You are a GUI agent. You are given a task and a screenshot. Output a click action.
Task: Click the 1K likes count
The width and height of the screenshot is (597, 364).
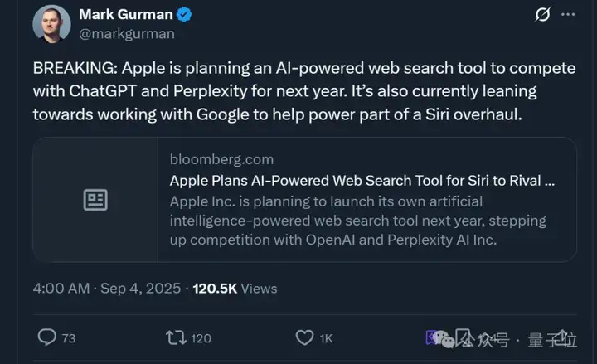(326, 338)
